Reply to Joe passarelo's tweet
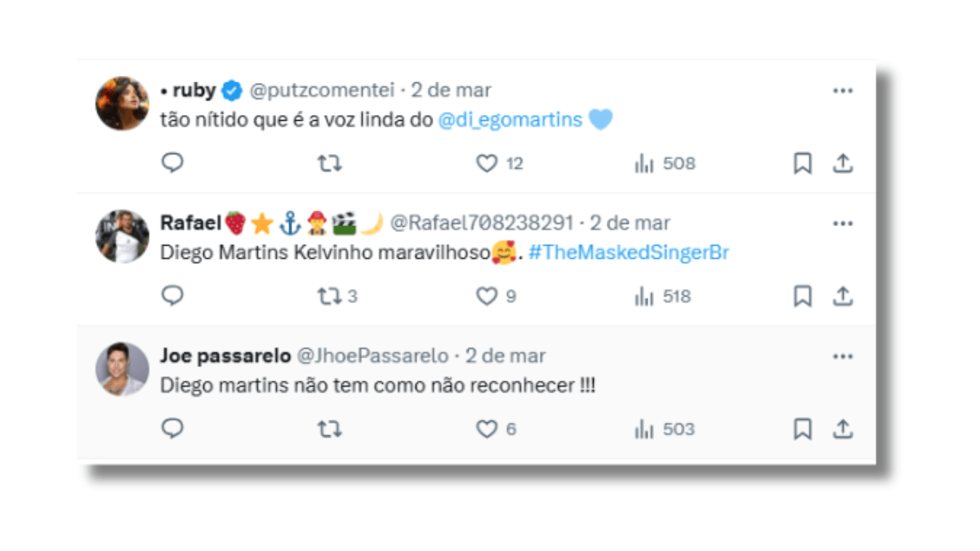Viewport: 980px width, 551px height. coord(172,428)
